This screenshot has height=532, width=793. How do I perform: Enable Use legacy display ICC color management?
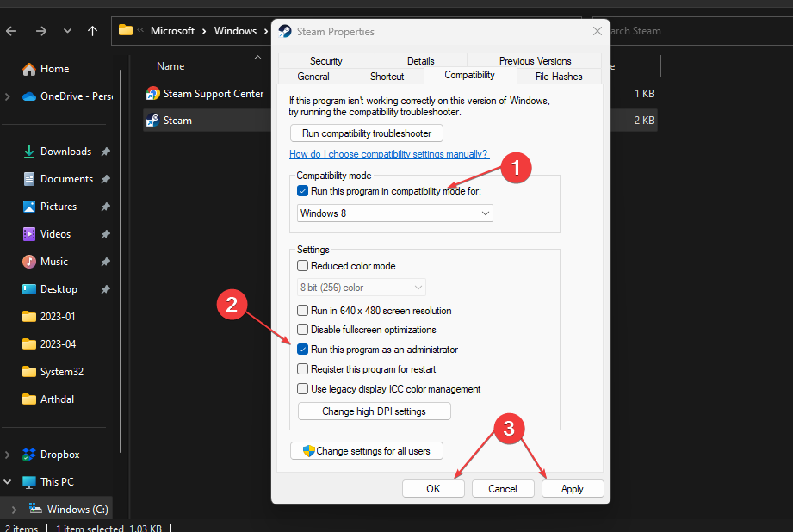(302, 389)
